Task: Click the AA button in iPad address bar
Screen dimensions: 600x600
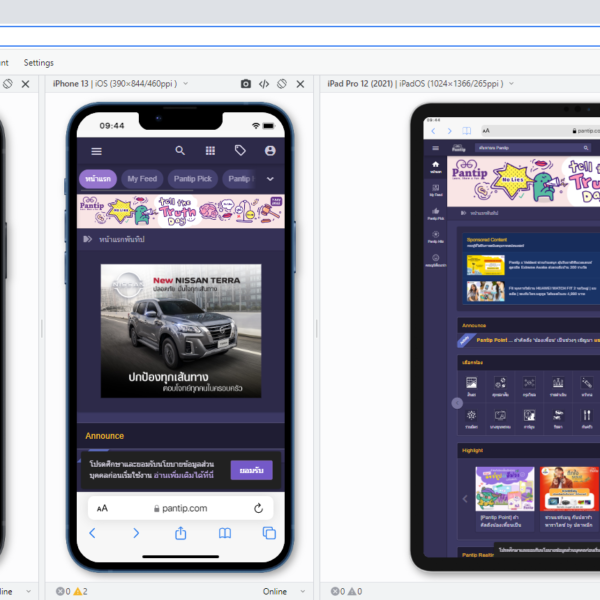Action: pyautogui.click(x=486, y=130)
